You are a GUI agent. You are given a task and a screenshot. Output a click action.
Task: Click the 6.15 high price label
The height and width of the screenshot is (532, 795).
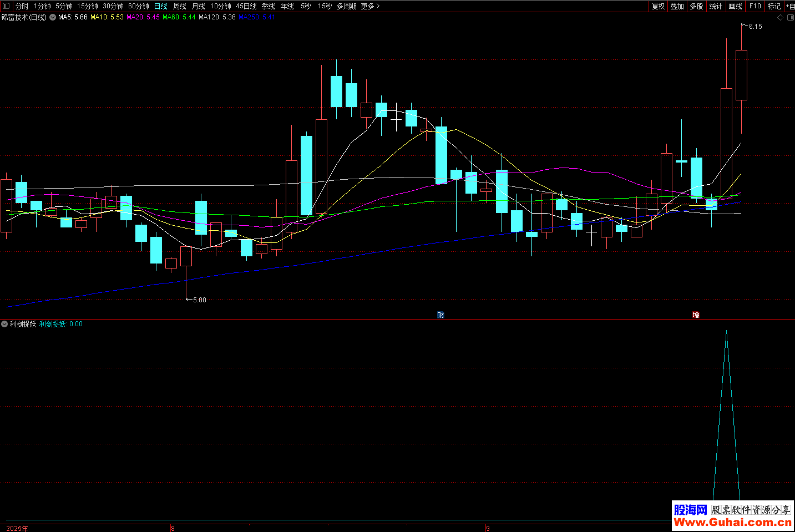coord(755,27)
